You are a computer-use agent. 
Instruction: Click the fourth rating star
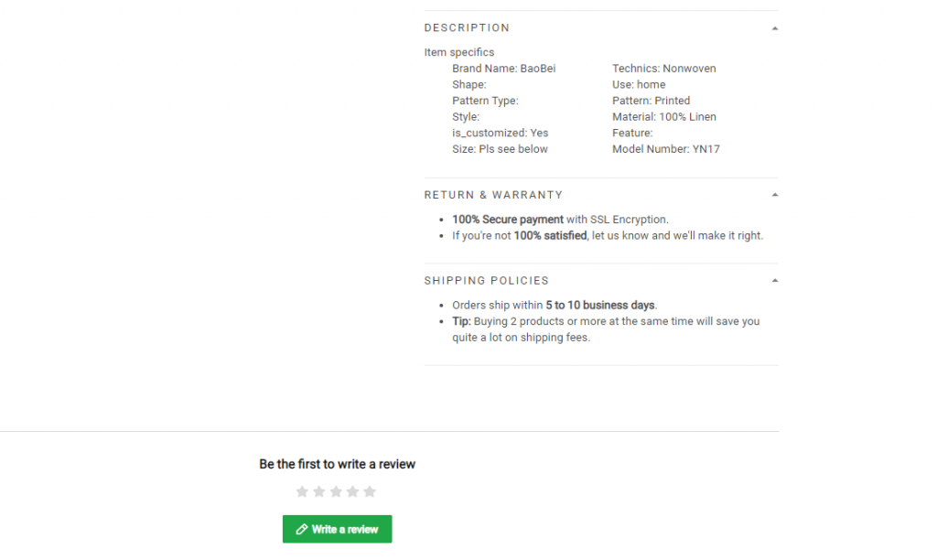tap(352, 491)
